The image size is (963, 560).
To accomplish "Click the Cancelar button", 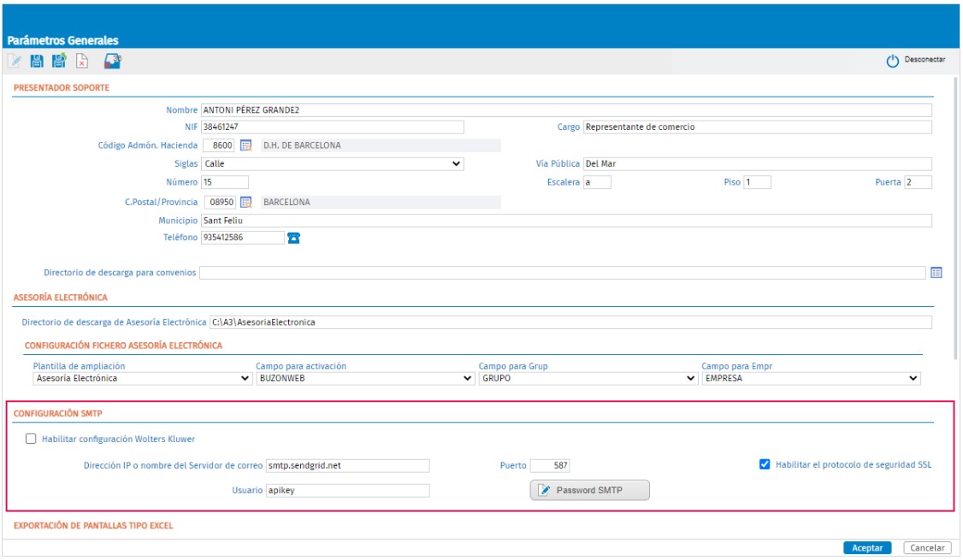I will 927,548.
